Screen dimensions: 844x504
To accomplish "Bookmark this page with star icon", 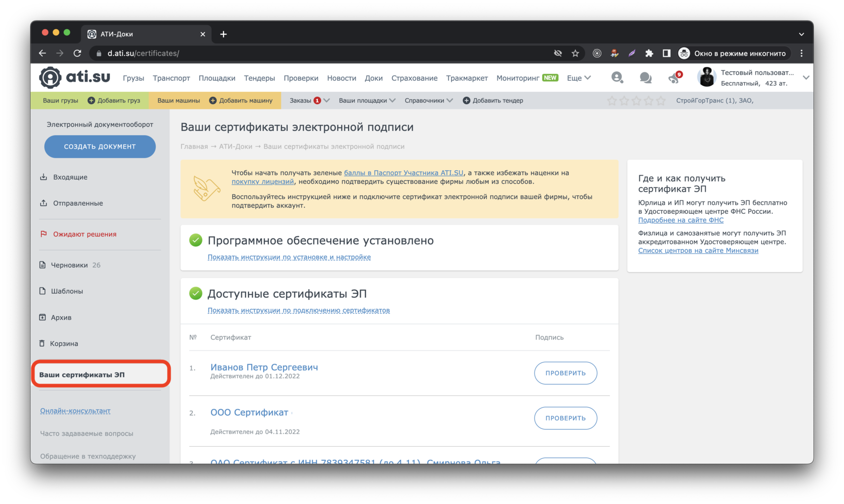I will 575,53.
